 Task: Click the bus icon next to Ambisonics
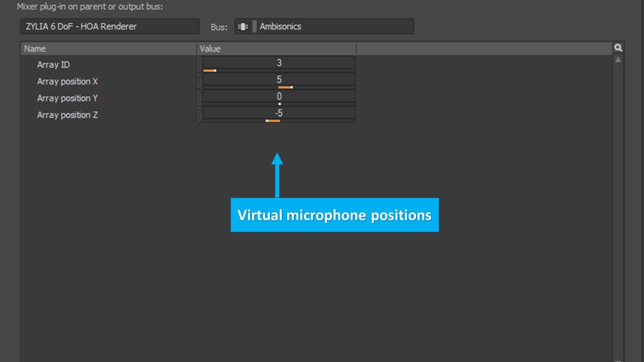(243, 27)
